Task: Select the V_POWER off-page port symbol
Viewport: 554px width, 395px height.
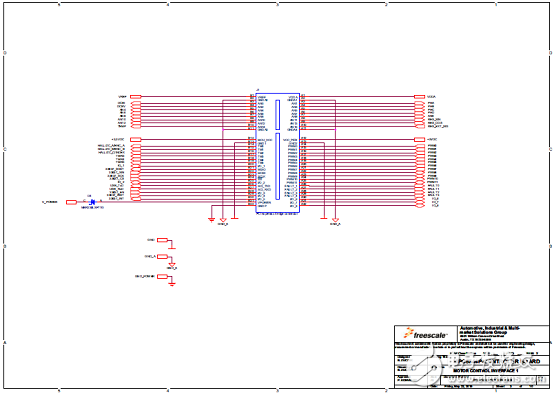Action: (71, 202)
